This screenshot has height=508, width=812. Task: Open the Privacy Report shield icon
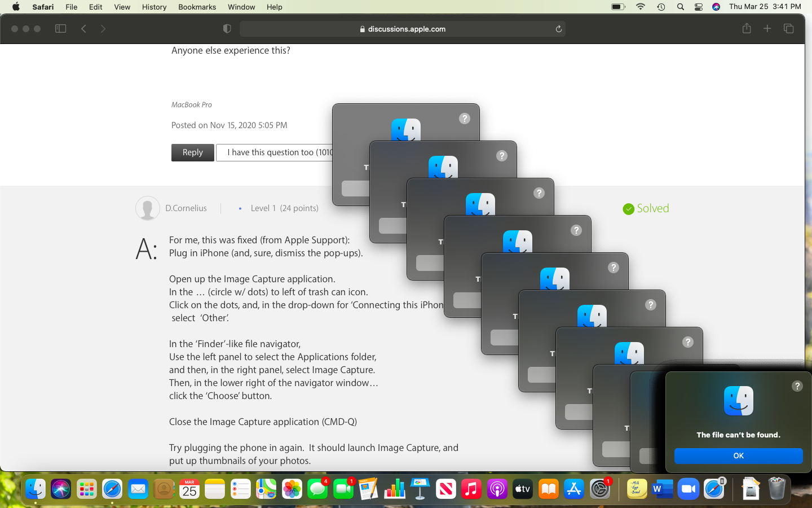pos(227,29)
